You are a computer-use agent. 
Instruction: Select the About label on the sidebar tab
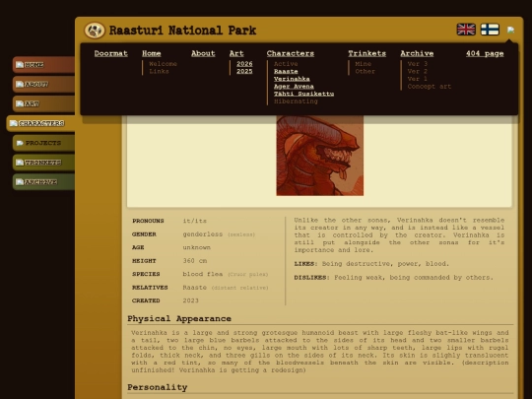(36, 84)
